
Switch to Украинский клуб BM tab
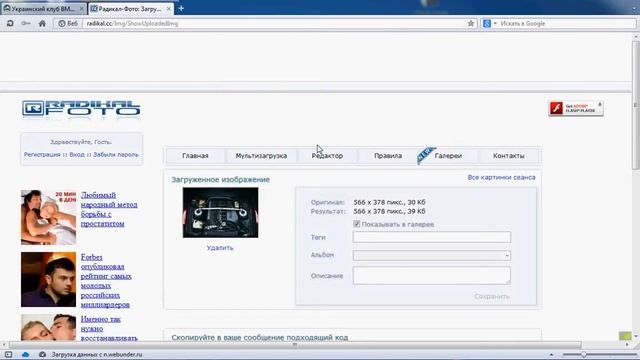coord(43,8)
